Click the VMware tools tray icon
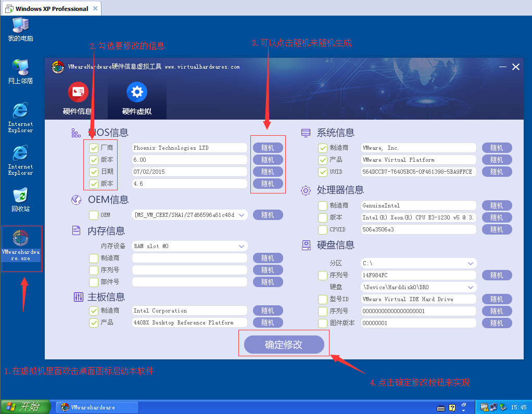Screen dimensions: 532x414 [484, 407]
